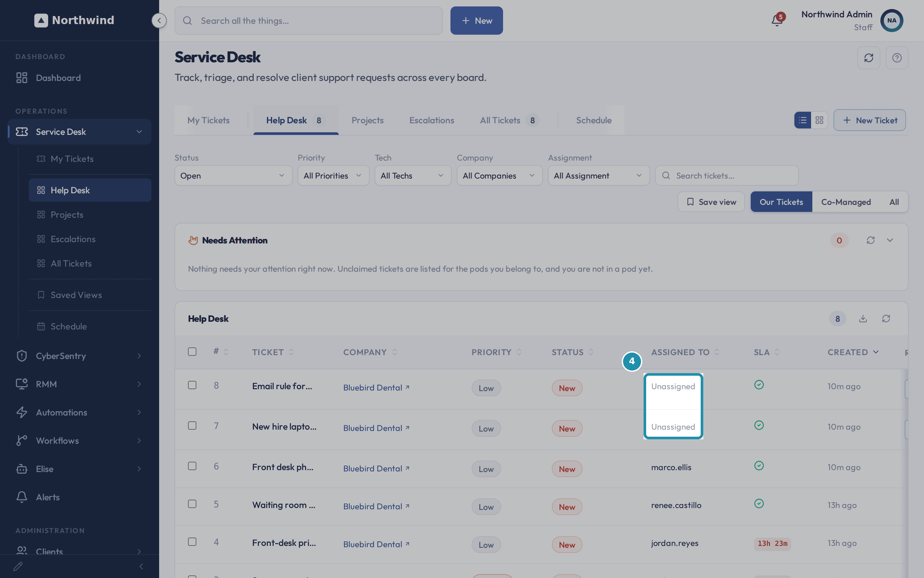
Task: Switch to the Escalations tab
Action: [x=432, y=120]
